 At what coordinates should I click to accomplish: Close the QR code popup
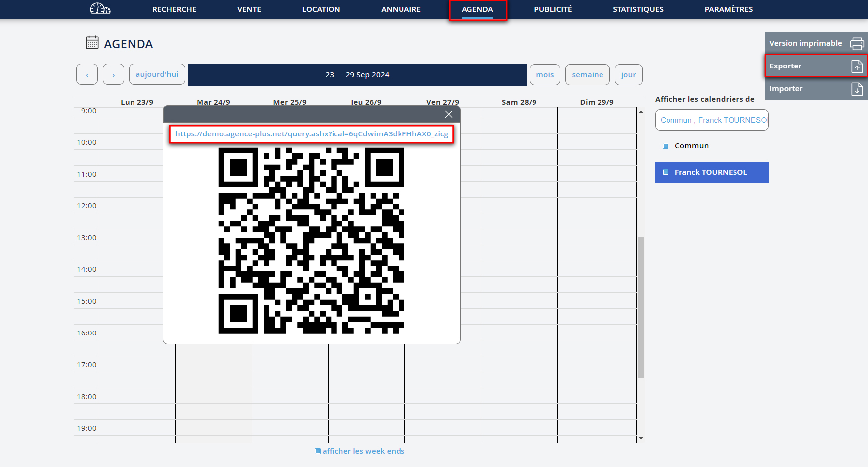coord(448,115)
